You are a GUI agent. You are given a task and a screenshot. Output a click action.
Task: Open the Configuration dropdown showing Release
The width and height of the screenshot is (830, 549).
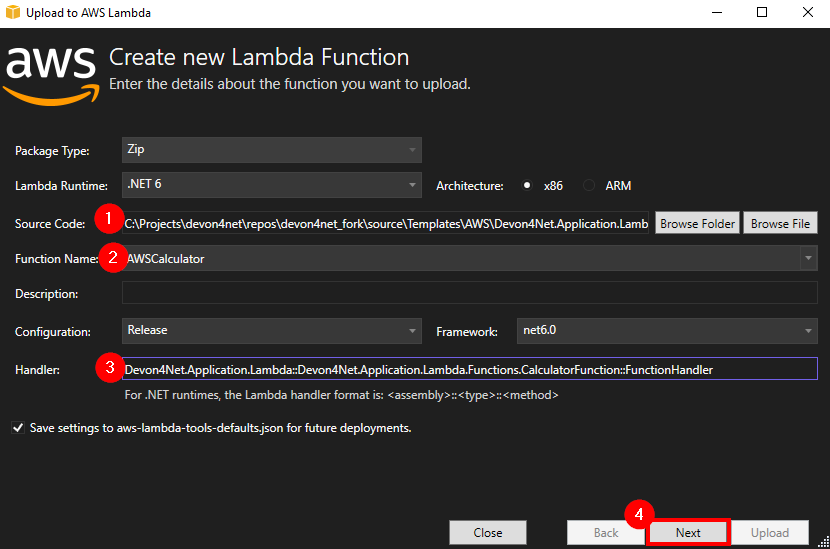click(272, 331)
